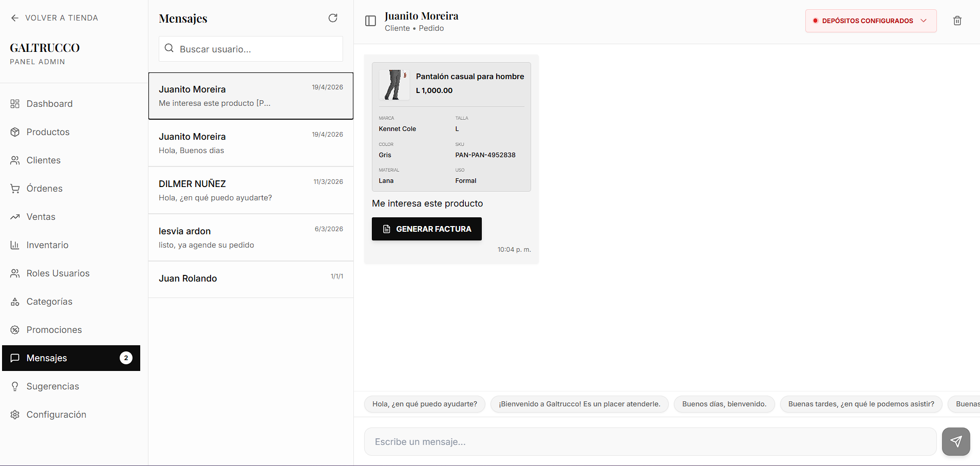
Task: Click the unread messages badge showing 2
Action: point(126,358)
